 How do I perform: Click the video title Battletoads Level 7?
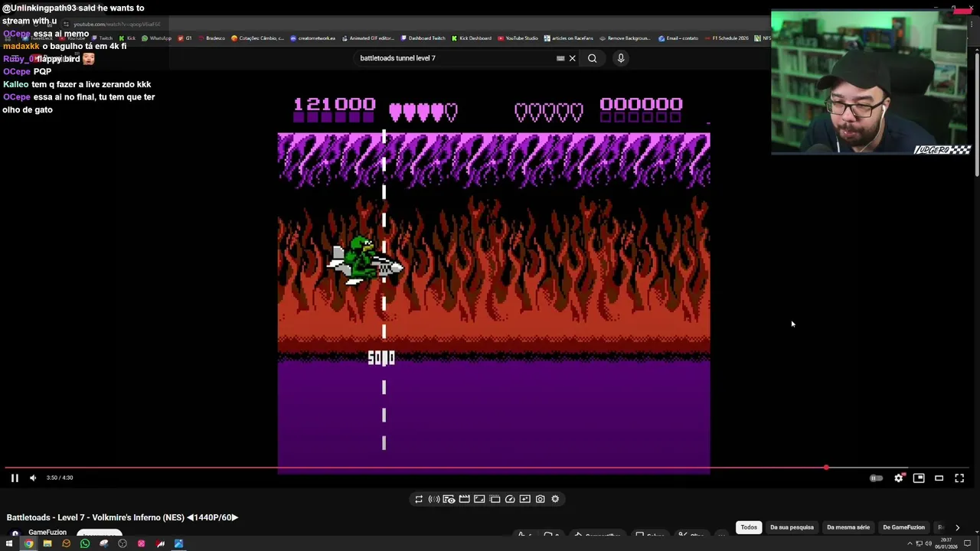[122, 517]
